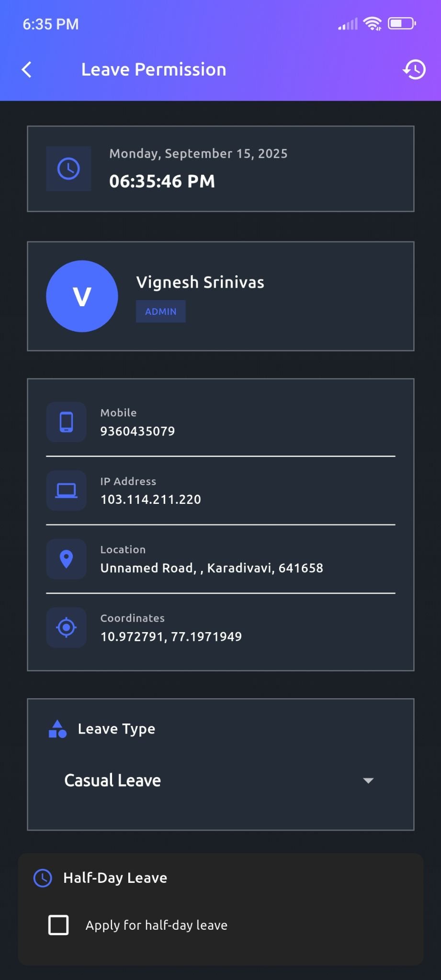441x980 pixels.
Task: Tap the location pin icon
Action: (66, 559)
